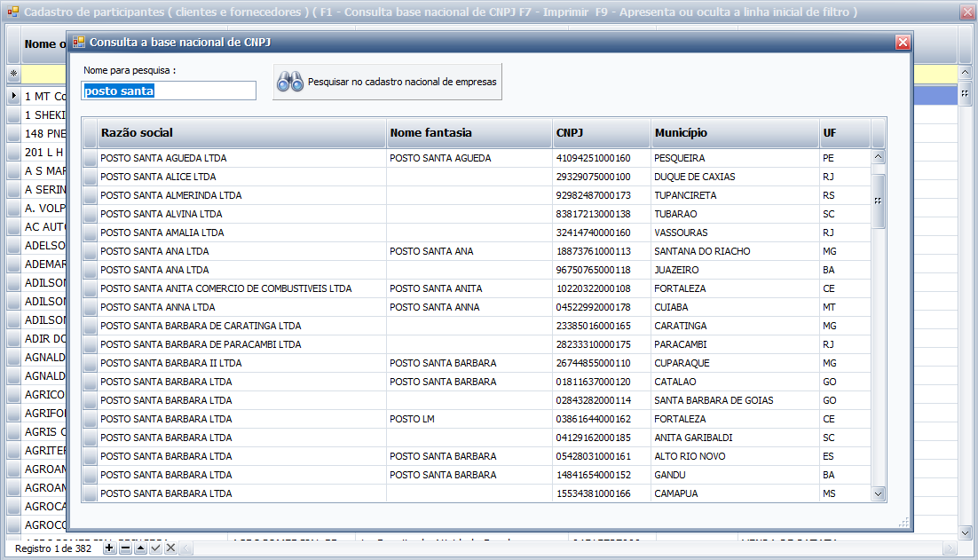Select the ALTO RIO NOVO cell
Image resolution: width=978 pixels, height=560 pixels.
coord(735,457)
